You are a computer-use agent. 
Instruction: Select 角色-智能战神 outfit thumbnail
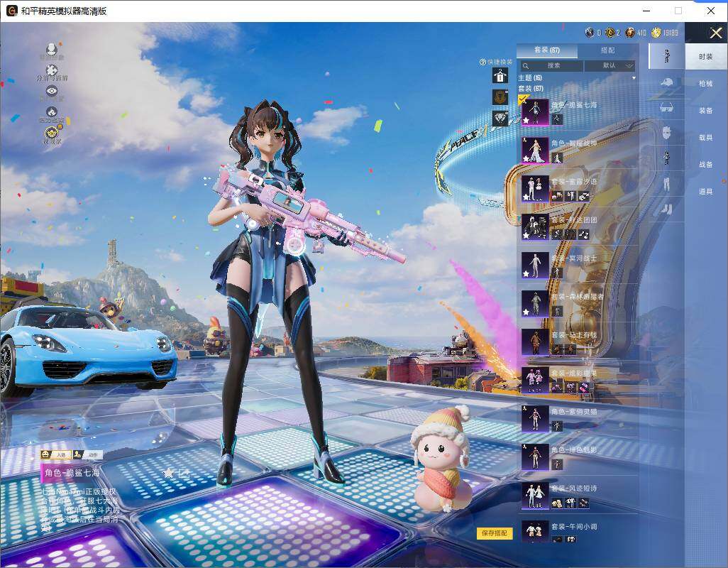pyautogui.click(x=535, y=150)
